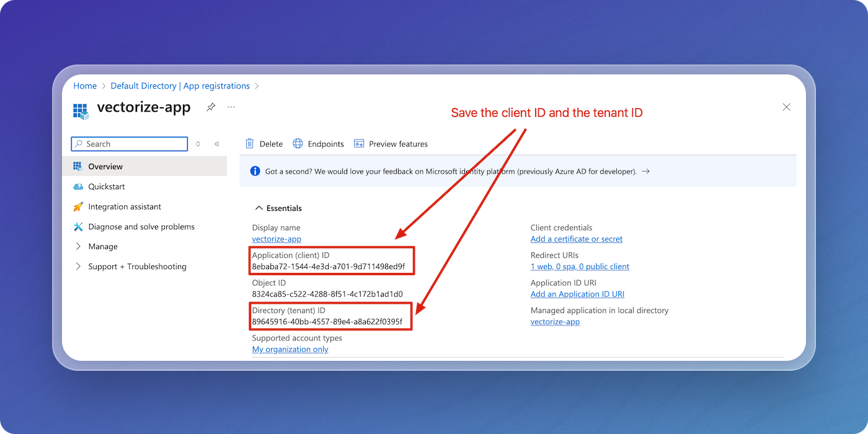Open the more options ellipsis menu

[x=231, y=107]
